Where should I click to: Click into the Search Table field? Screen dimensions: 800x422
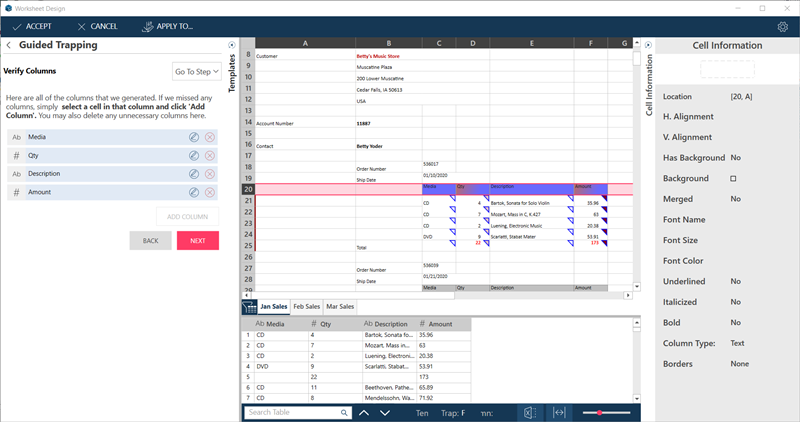pyautogui.click(x=290, y=412)
